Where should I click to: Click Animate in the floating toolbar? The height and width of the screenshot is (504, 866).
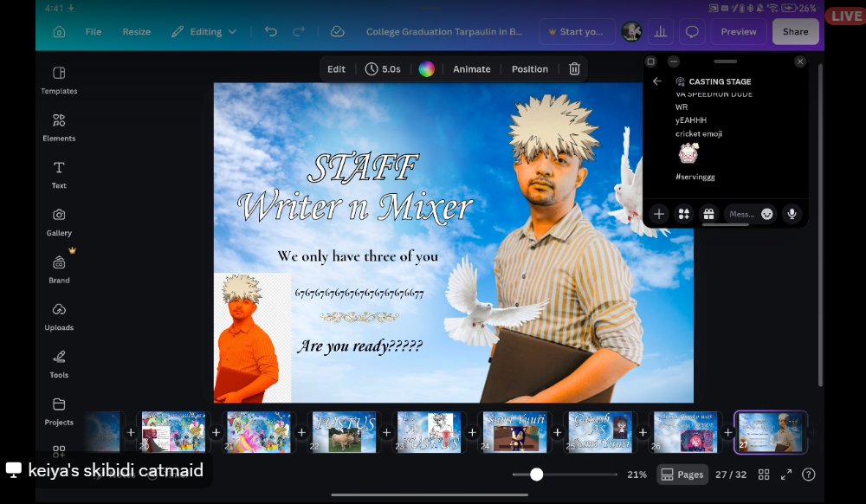point(472,69)
